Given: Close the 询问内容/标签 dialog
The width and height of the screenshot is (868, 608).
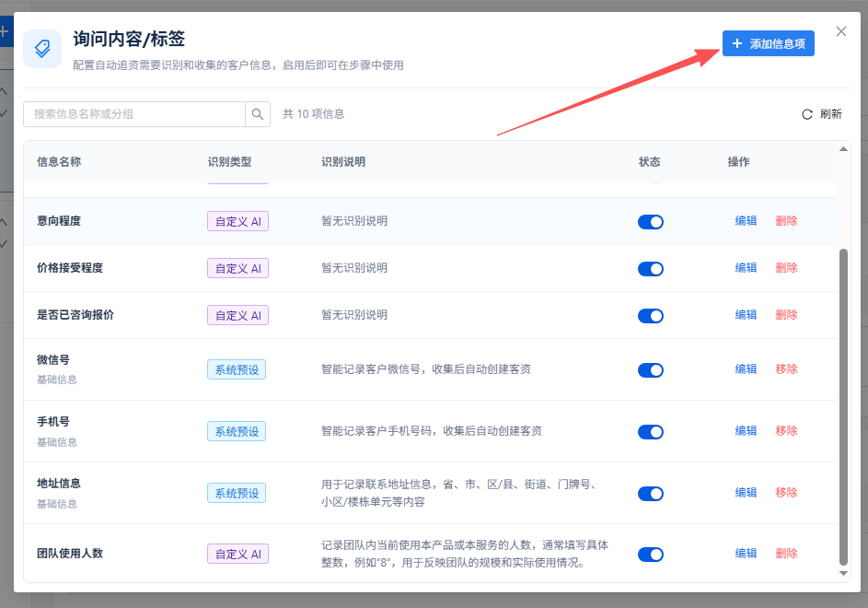Looking at the screenshot, I should click(841, 31).
